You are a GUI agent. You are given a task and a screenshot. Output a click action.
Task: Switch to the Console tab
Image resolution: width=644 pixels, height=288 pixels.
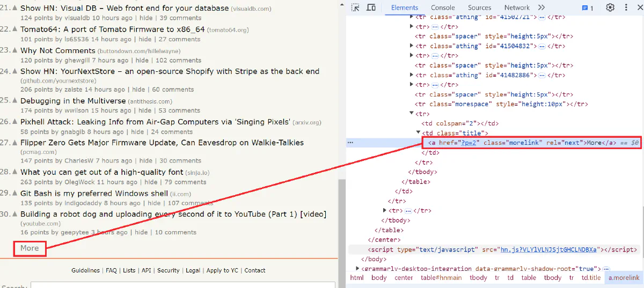pyautogui.click(x=443, y=8)
